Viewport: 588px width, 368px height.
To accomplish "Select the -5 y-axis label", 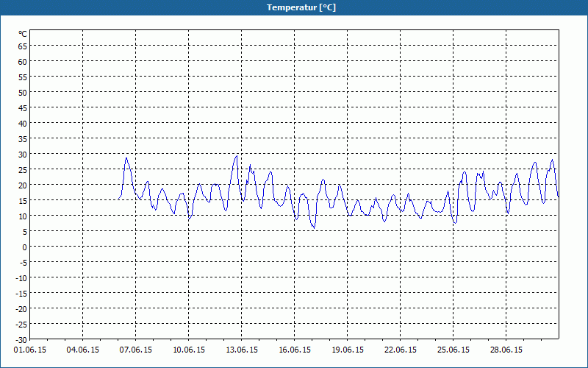I will [23, 263].
